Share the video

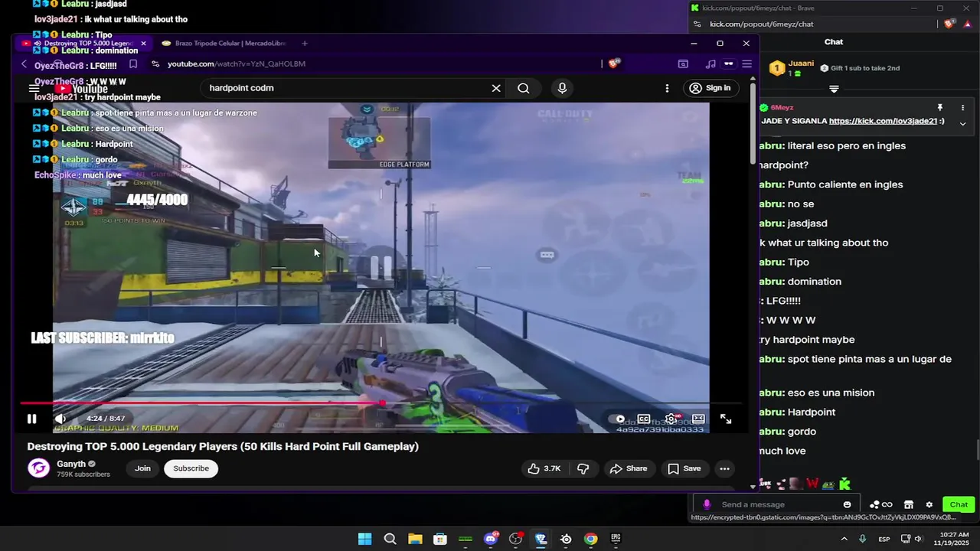[x=629, y=468]
